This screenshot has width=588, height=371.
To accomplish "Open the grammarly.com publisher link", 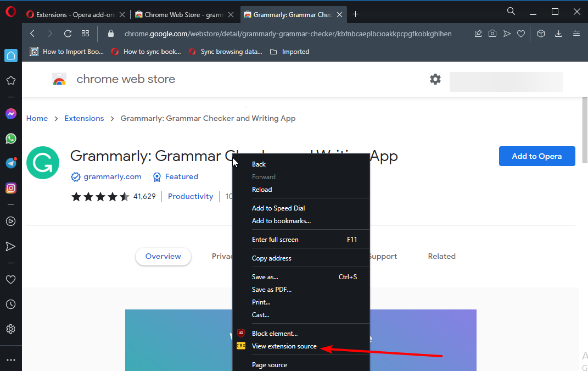I will tap(112, 176).
